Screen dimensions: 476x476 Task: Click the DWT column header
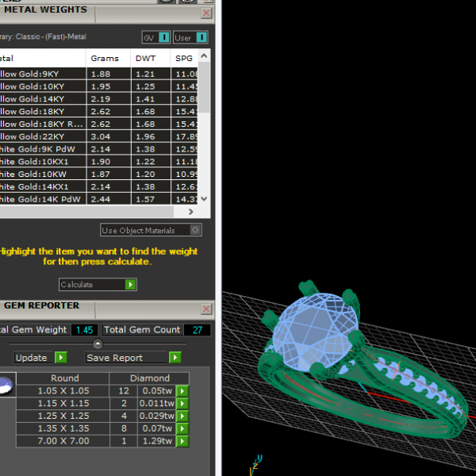point(148,58)
